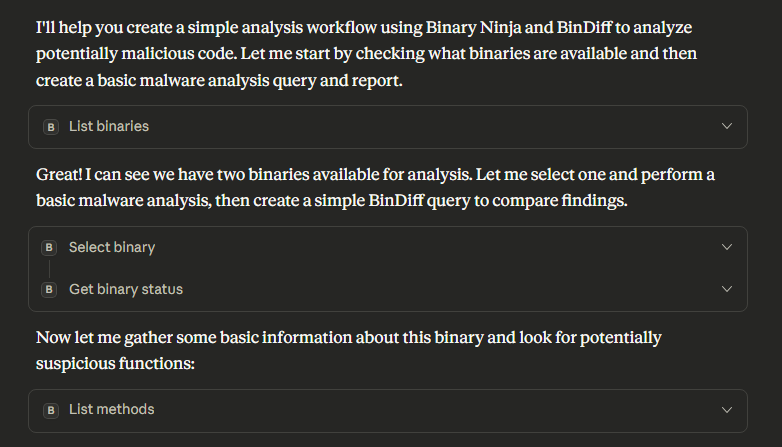Click the Binary Ninja icon beside List binaries

click(x=51, y=127)
